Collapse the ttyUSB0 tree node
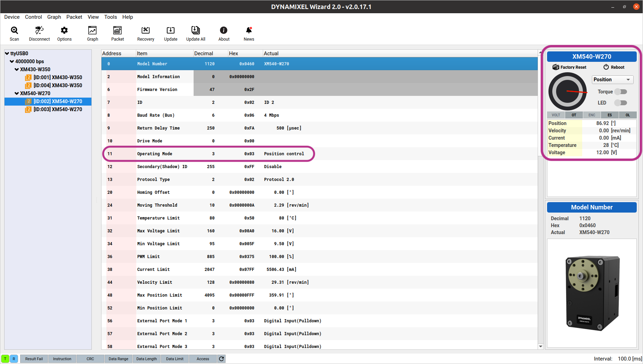This screenshot has width=643, height=364. [7, 53]
